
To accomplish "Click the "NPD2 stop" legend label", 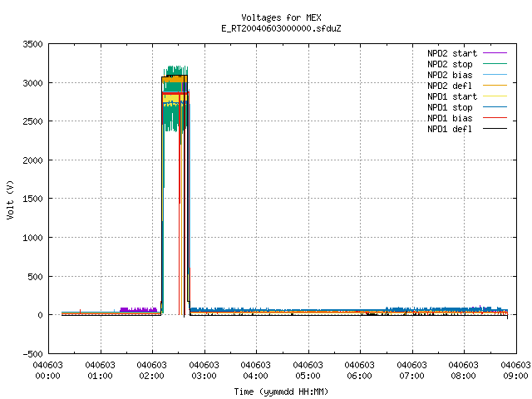I will (450, 64).
